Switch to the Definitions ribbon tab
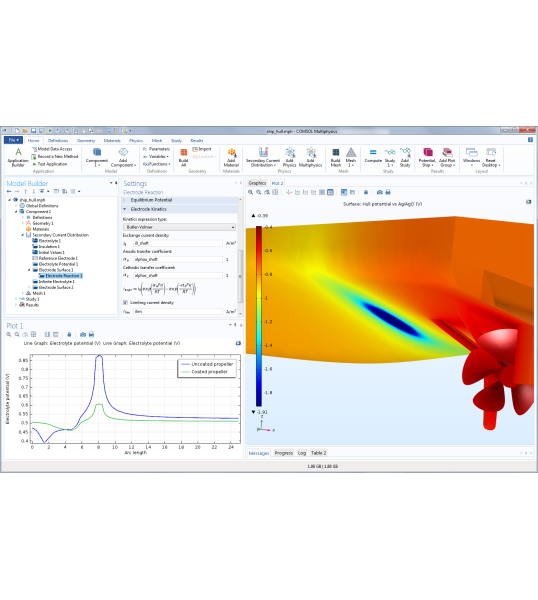538x600 pixels. coord(58,140)
